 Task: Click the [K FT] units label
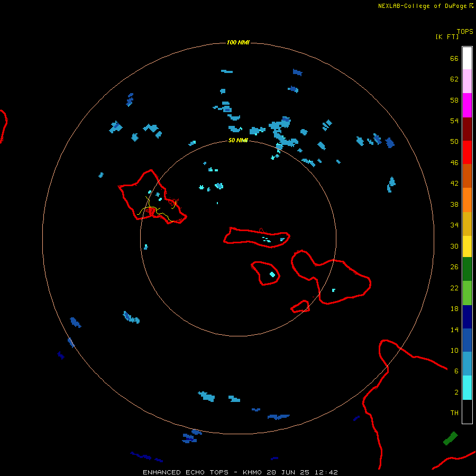click(x=447, y=36)
